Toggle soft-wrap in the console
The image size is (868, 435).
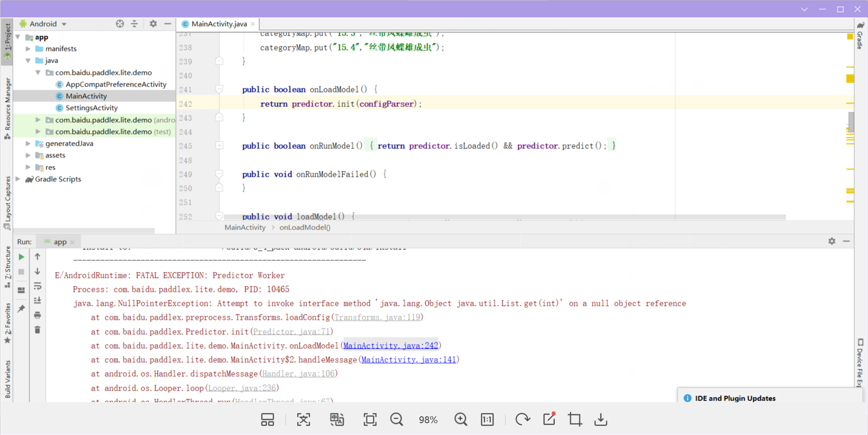coord(37,286)
